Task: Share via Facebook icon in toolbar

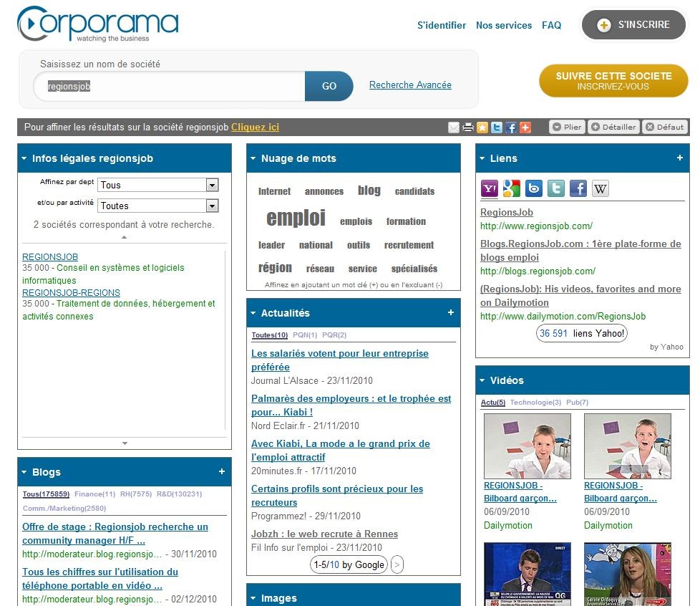Action: pyautogui.click(x=511, y=128)
